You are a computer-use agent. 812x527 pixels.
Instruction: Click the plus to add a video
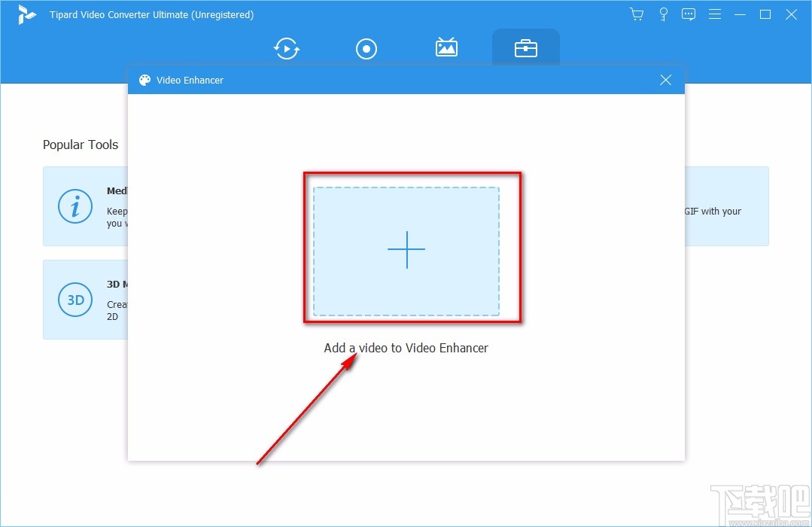(x=406, y=251)
